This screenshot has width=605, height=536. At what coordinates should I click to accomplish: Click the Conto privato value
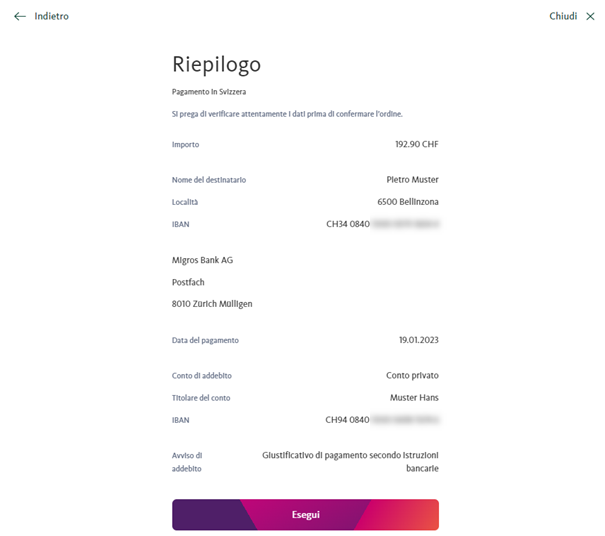point(412,375)
